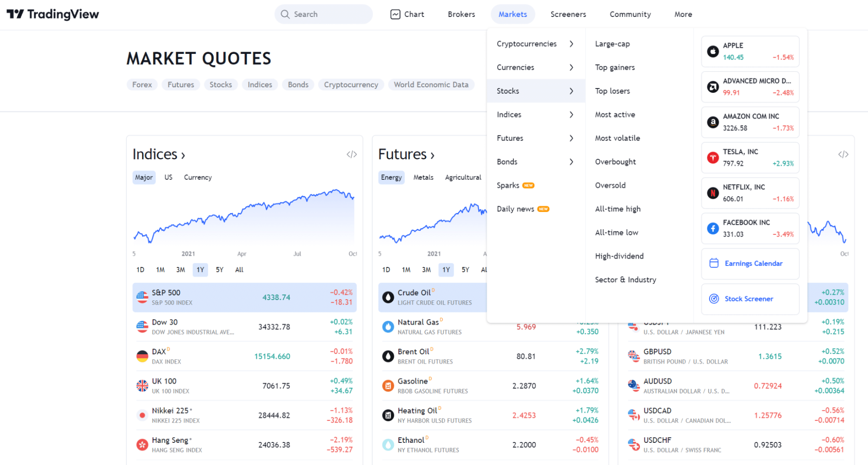The width and height of the screenshot is (868, 465).
Task: Open the Futures section heading link
Action: [x=406, y=155]
